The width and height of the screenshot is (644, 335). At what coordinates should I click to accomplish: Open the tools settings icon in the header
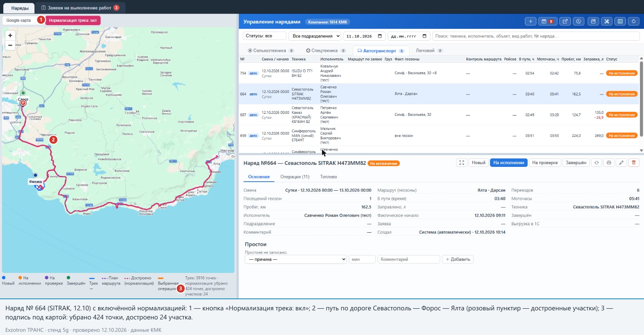click(x=607, y=21)
